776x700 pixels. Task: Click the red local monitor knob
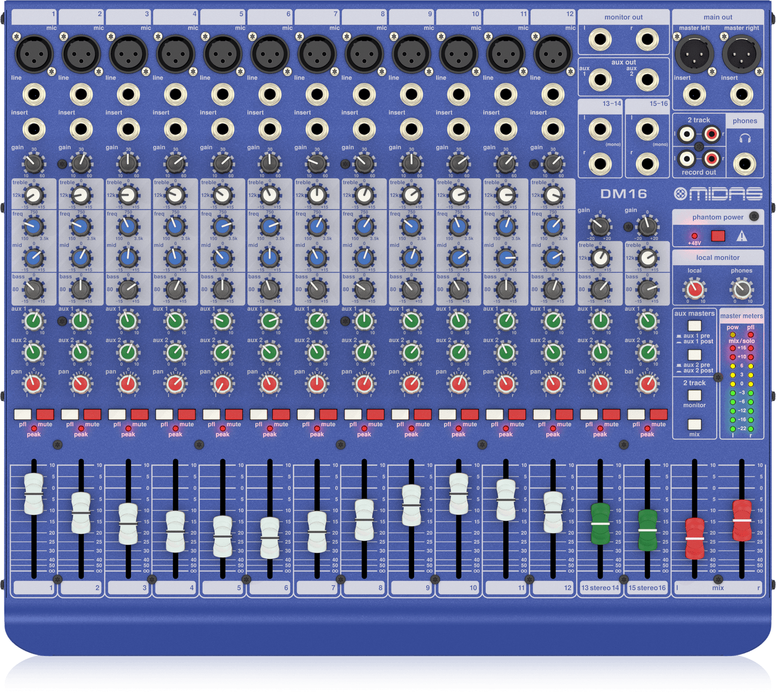click(694, 290)
